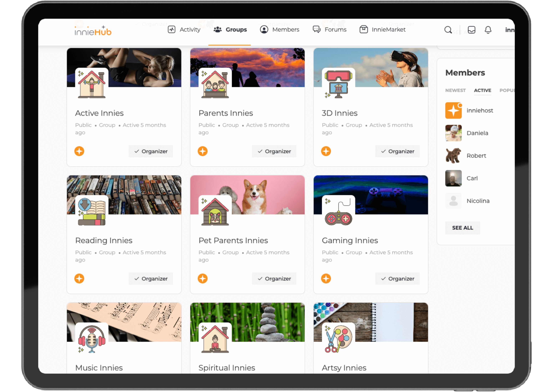553x392 pixels.
Task: Click orange member badge in Active Innies card
Action: 79,151
